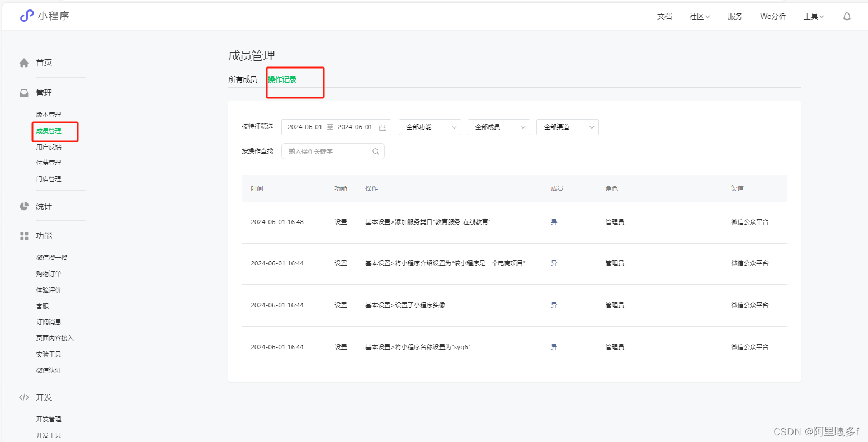Click the 异 member link in first row

point(554,221)
